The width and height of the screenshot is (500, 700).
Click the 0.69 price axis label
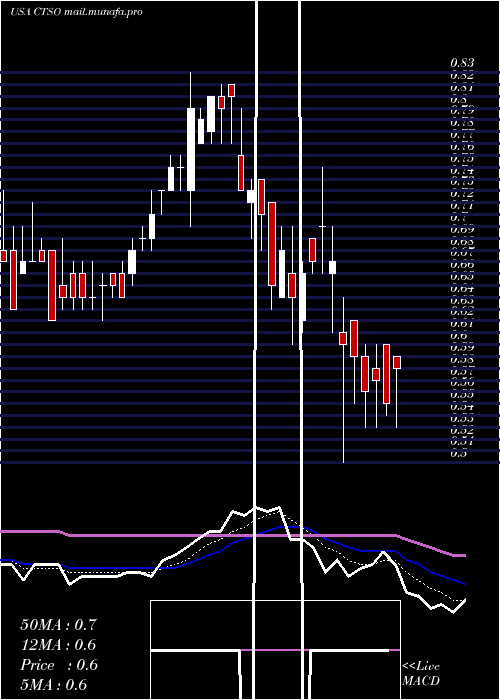tap(462, 229)
